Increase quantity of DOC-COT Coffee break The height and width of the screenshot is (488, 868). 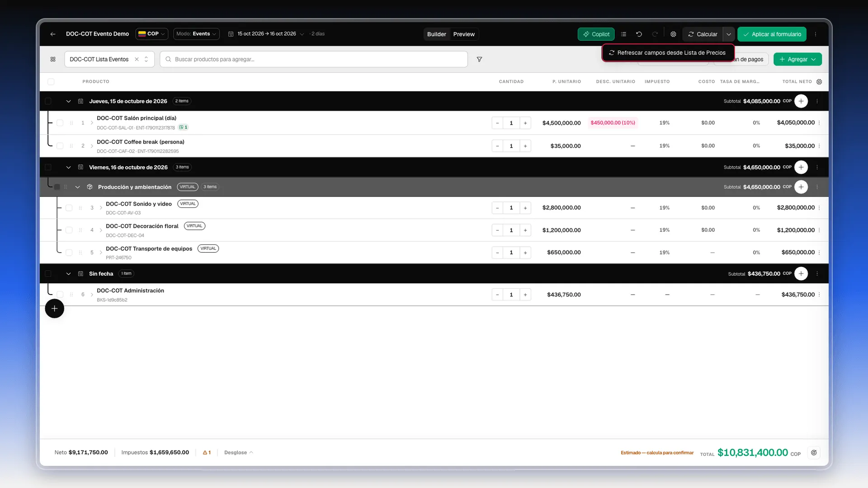pos(525,146)
